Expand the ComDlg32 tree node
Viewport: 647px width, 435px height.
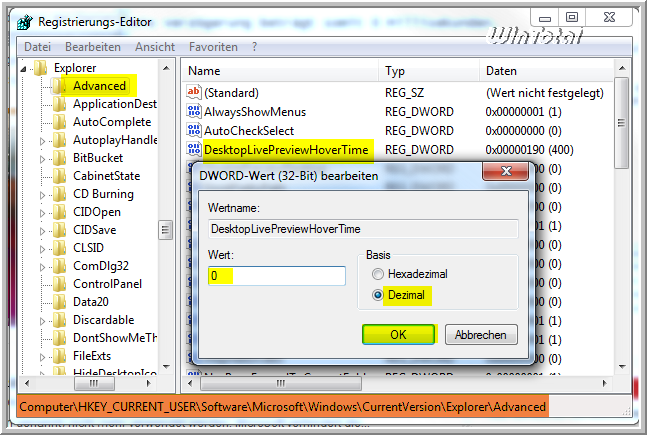(42, 267)
